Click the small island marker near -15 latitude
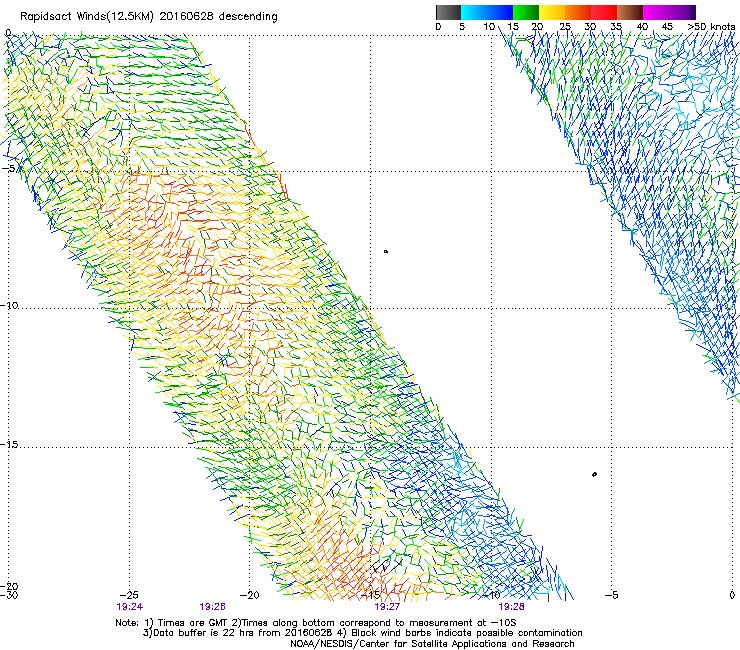The width and height of the screenshot is (740, 650). (594, 474)
